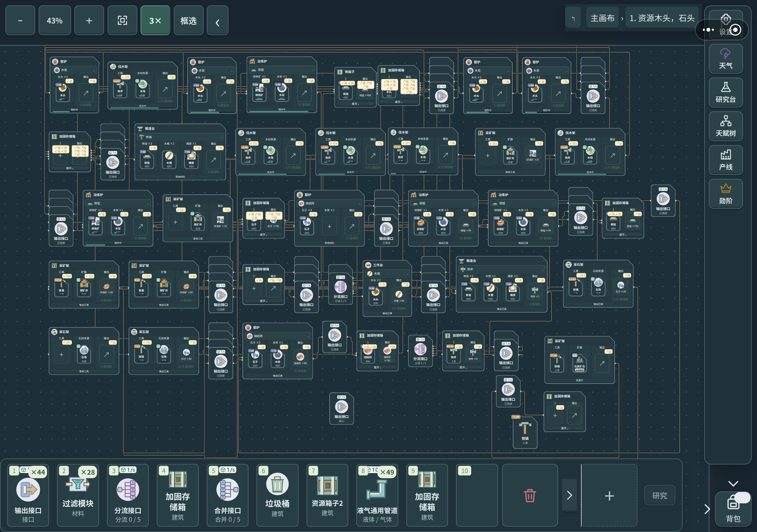The width and height of the screenshot is (757, 532).
Task: Open the 勋阶 rank panel
Action: point(725,194)
